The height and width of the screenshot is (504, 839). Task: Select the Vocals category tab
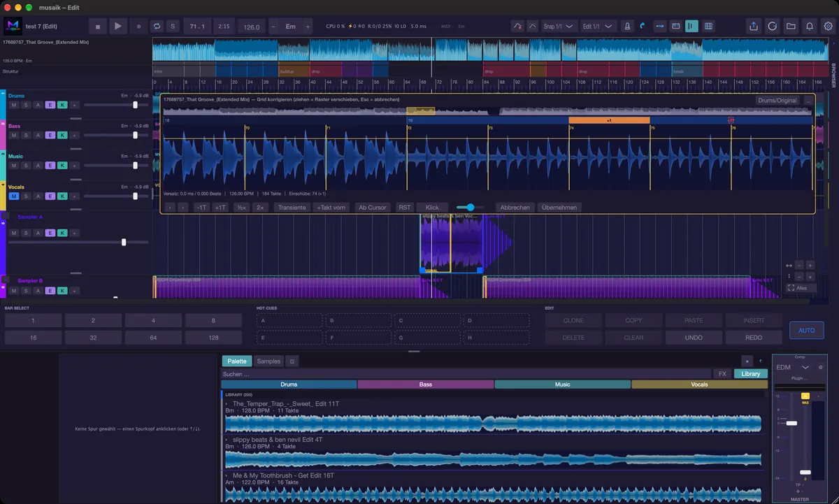[x=699, y=384]
